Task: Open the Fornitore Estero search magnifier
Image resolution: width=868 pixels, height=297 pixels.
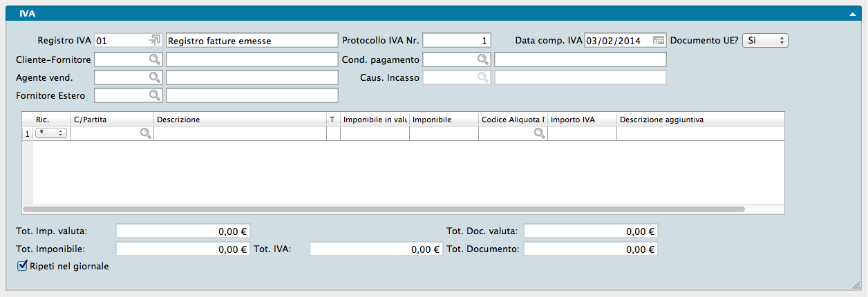Action: [x=155, y=95]
